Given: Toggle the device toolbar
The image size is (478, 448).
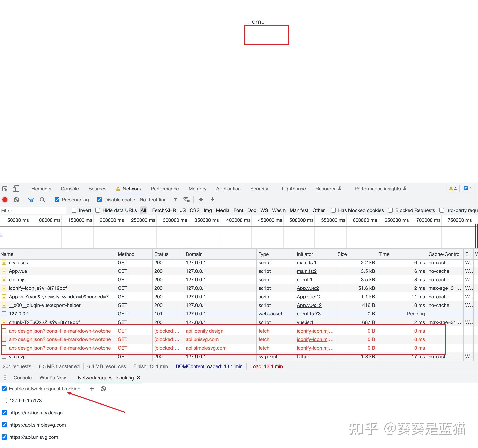Looking at the screenshot, I should pyautogui.click(x=15, y=189).
